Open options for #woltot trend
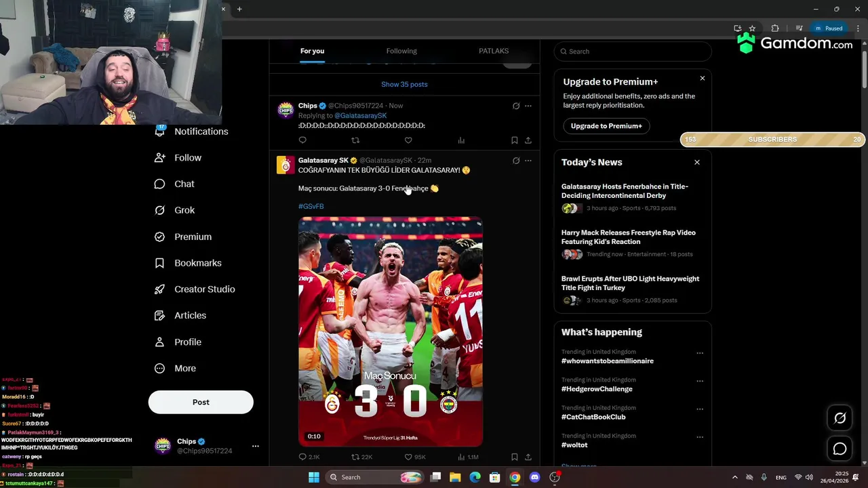Image resolution: width=868 pixels, height=488 pixels. [700, 436]
